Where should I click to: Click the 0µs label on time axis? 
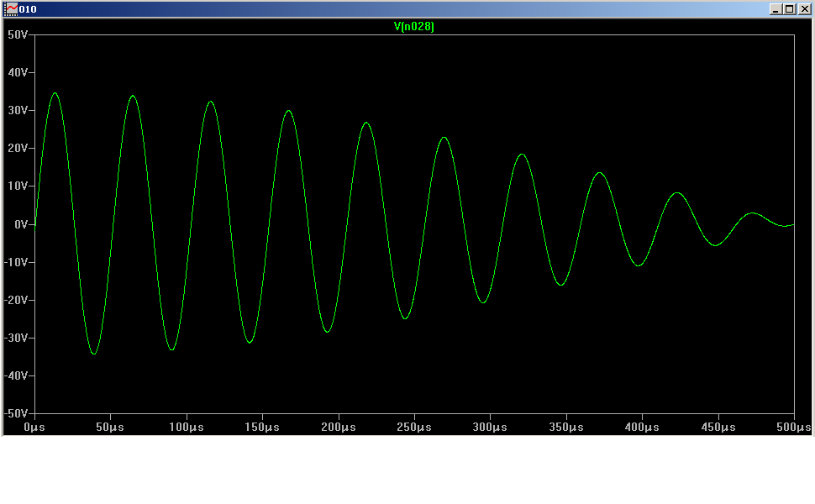click(34, 428)
